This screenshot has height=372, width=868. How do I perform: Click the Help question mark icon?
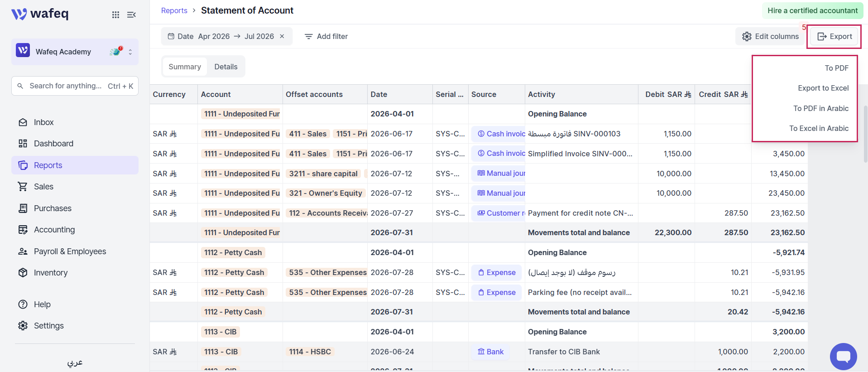click(x=23, y=304)
